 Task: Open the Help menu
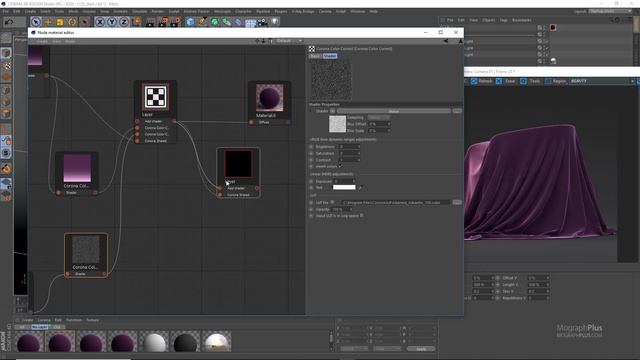coord(373,11)
